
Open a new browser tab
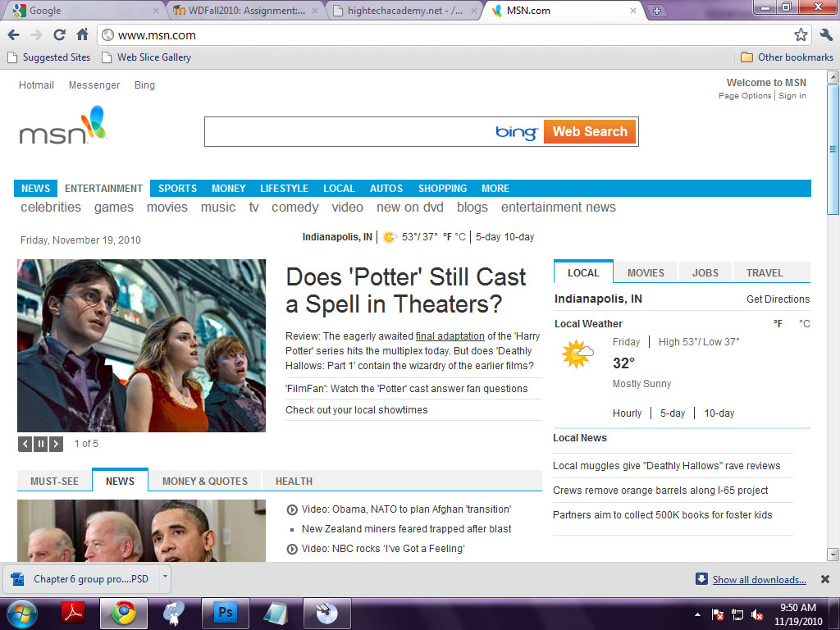click(x=656, y=11)
